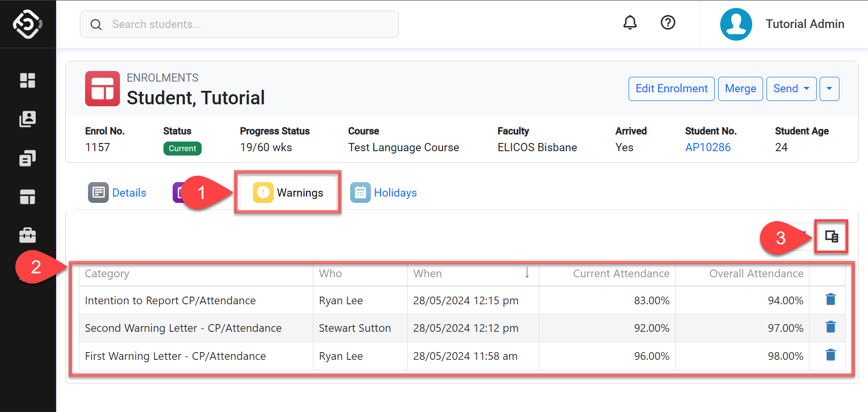The height and width of the screenshot is (412, 868).
Task: Open the help question mark icon
Action: (668, 23)
